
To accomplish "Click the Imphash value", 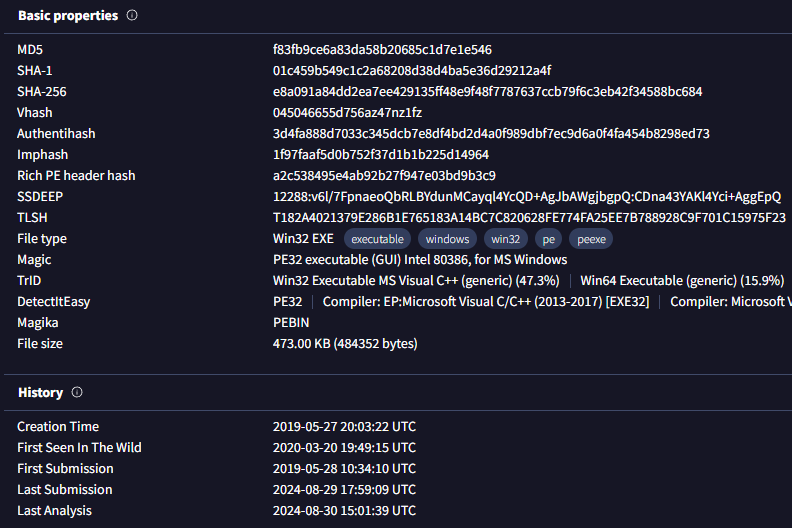I will 381,155.
